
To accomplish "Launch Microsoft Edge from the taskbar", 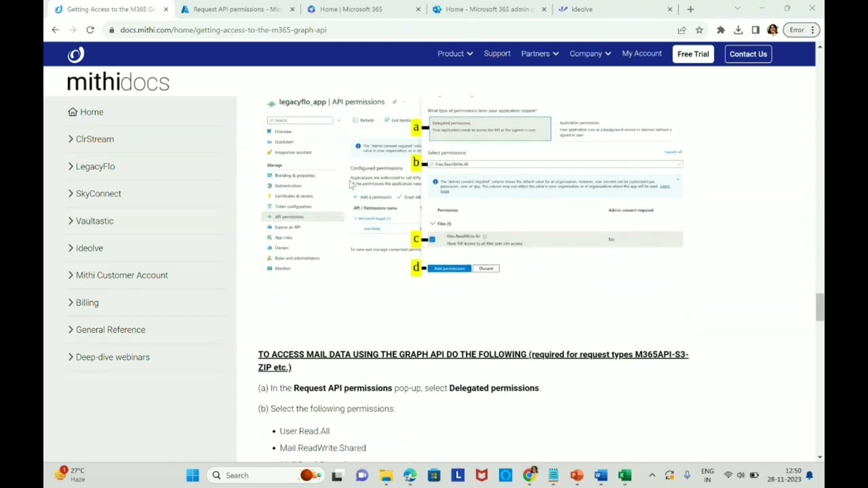I will (410, 475).
